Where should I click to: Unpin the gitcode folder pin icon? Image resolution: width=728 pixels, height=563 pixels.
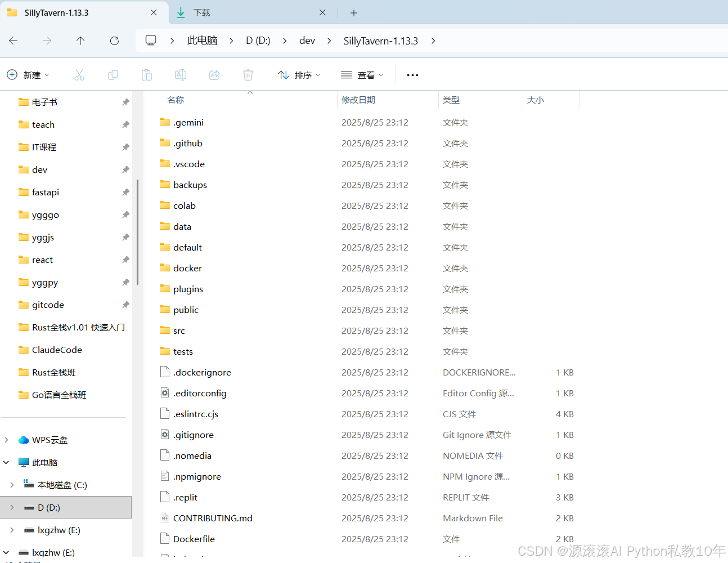tap(125, 305)
